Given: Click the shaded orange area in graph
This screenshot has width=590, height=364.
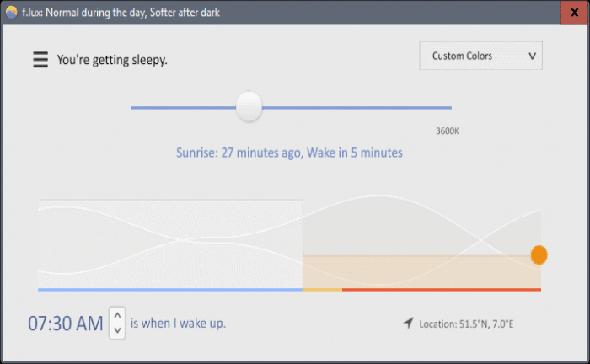Looking at the screenshot, I should 421,272.
